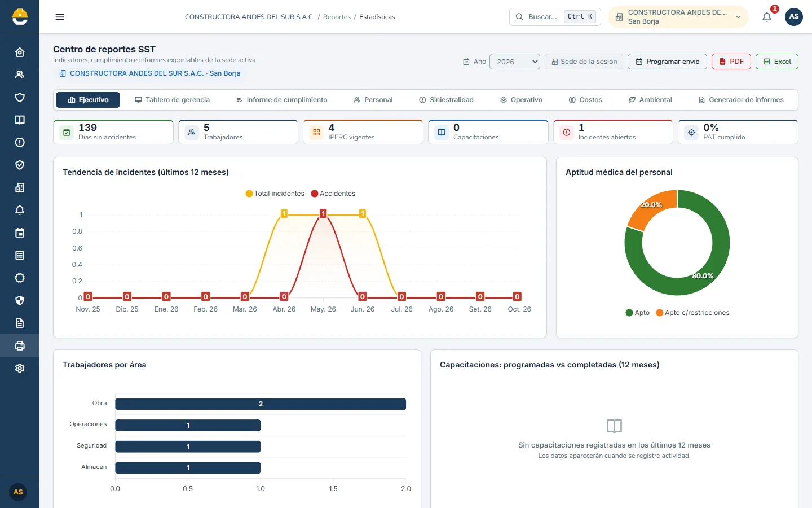Viewport: 812px width, 508px height.
Task: Switch to the Personal tab
Action: coord(373,100)
